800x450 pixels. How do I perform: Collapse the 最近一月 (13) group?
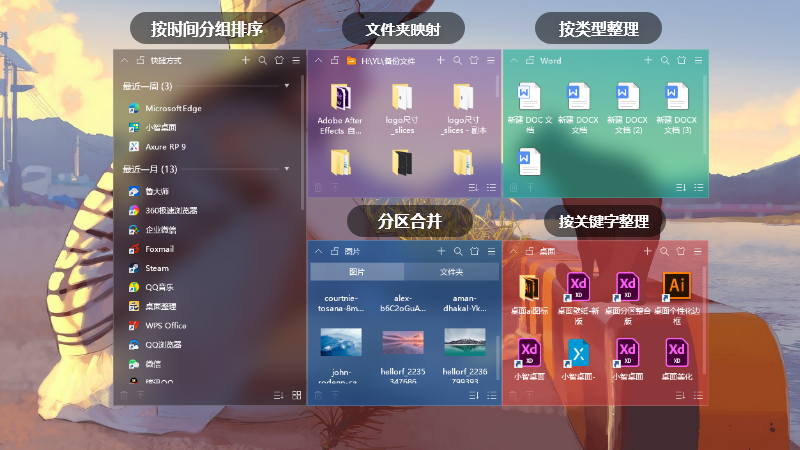[287, 169]
